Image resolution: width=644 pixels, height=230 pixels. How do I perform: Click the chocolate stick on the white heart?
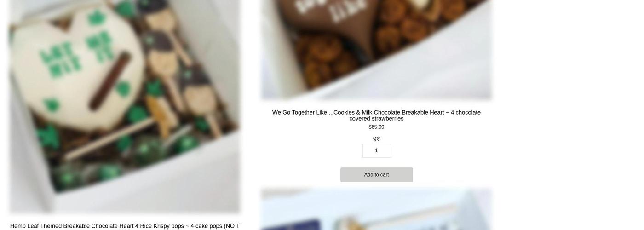(x=109, y=81)
